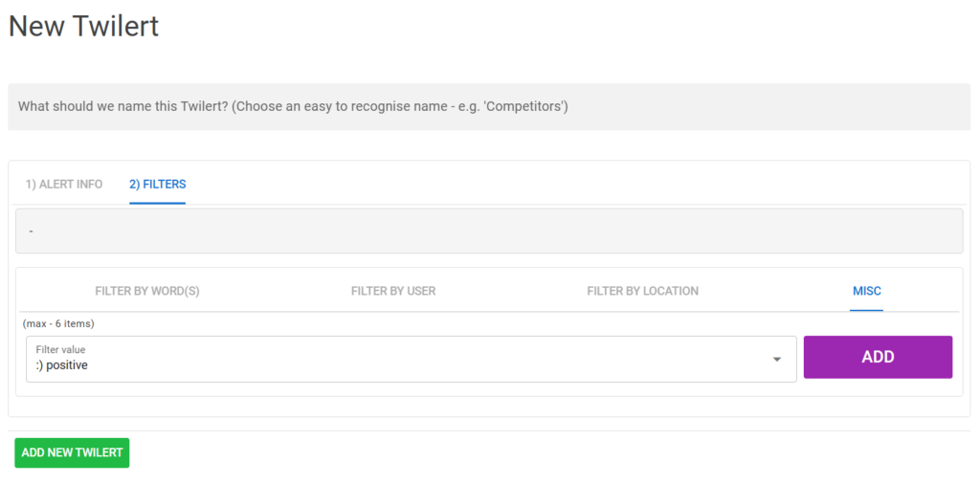Screen dimensions: 980x484
Task: Click the blue underline beneath the Misc tab
Action: [867, 311]
